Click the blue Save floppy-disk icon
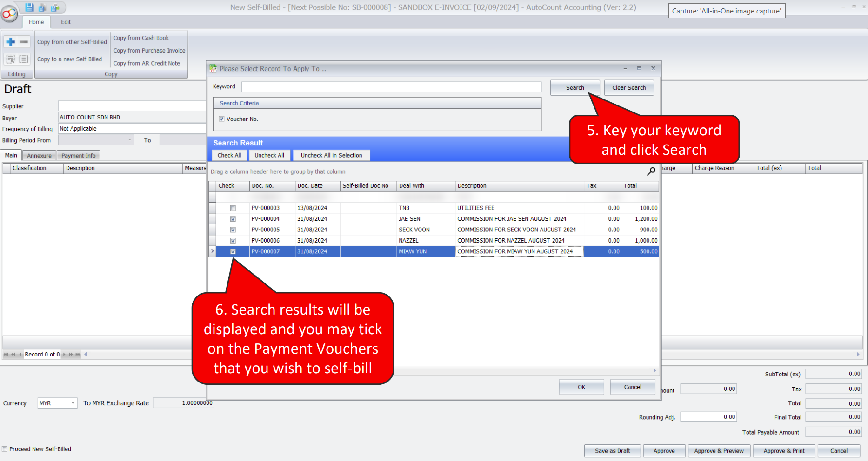 coord(29,7)
